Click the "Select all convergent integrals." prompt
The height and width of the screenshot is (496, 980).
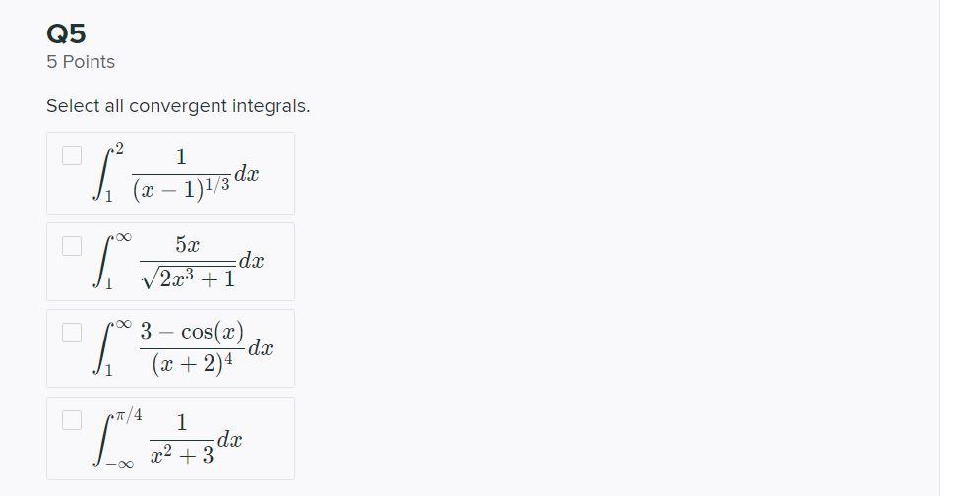[178, 106]
